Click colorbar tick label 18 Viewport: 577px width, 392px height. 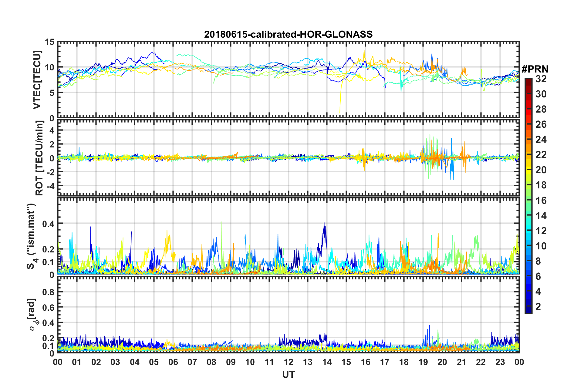pos(541,185)
